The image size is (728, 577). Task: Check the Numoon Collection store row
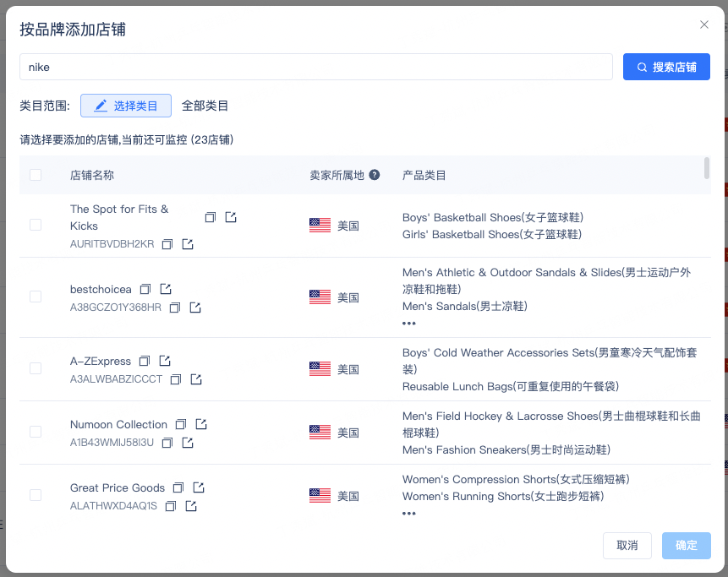[x=36, y=432]
